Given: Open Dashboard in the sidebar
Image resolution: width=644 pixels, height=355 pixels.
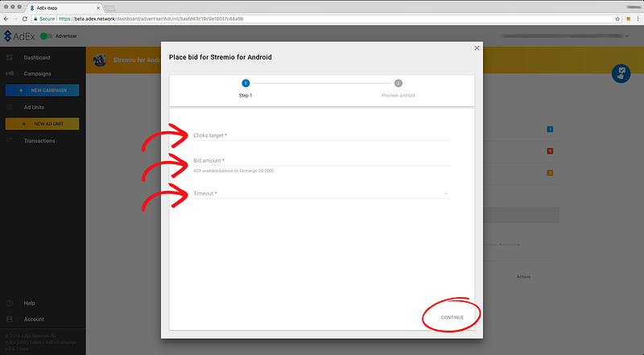Looking at the screenshot, I should [x=37, y=57].
